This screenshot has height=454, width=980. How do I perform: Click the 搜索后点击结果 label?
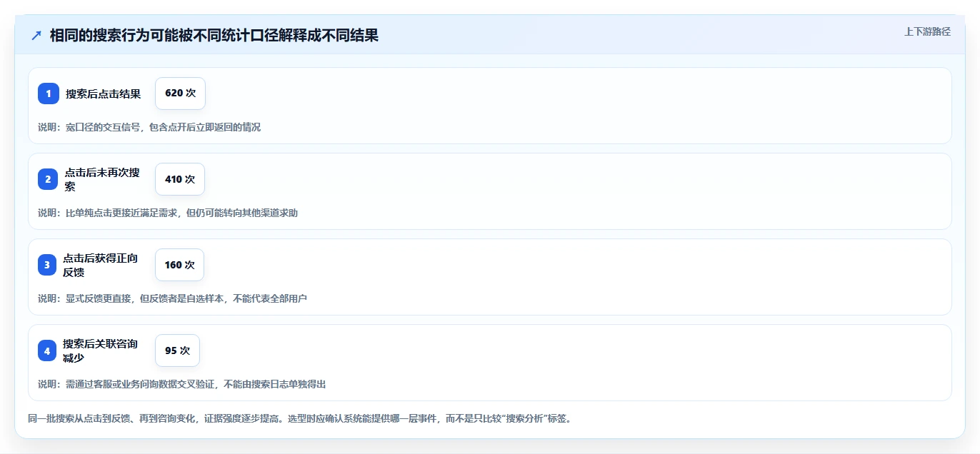click(x=104, y=94)
